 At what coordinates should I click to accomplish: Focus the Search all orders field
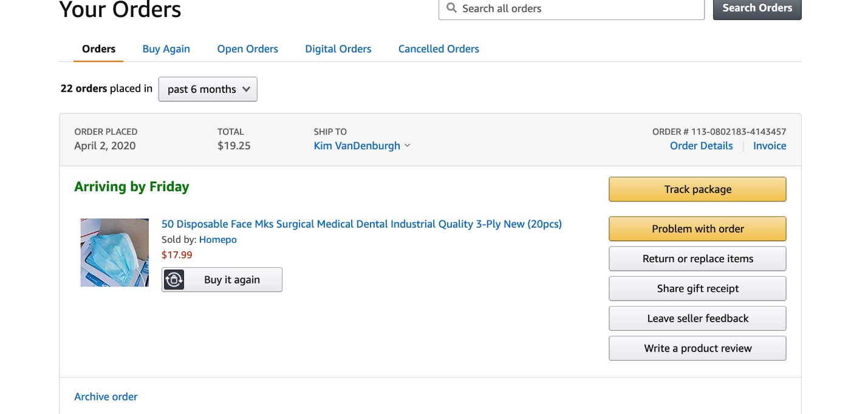point(577,8)
